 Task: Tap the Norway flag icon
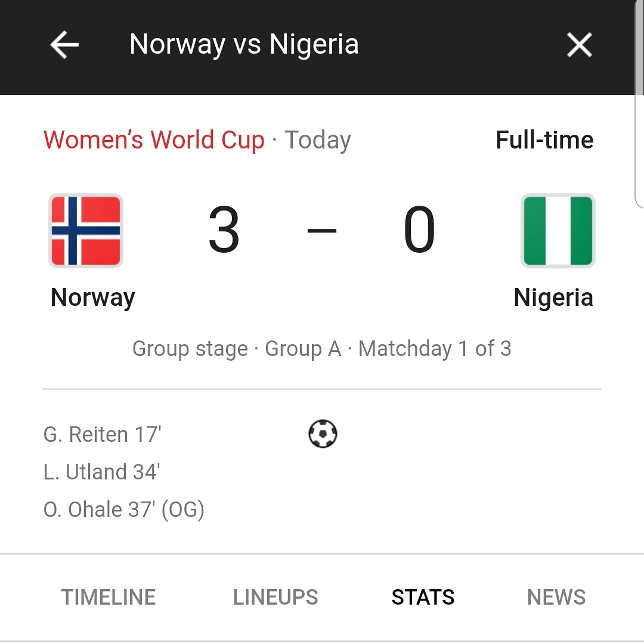click(86, 231)
